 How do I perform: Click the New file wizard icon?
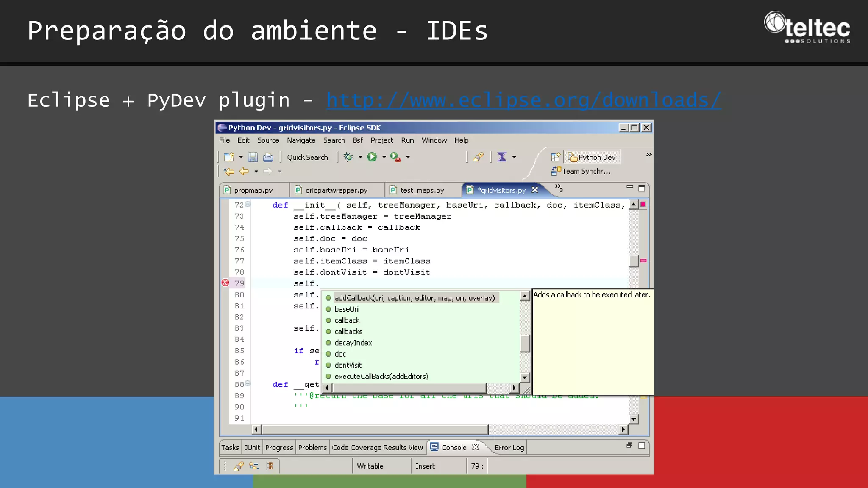coord(229,157)
